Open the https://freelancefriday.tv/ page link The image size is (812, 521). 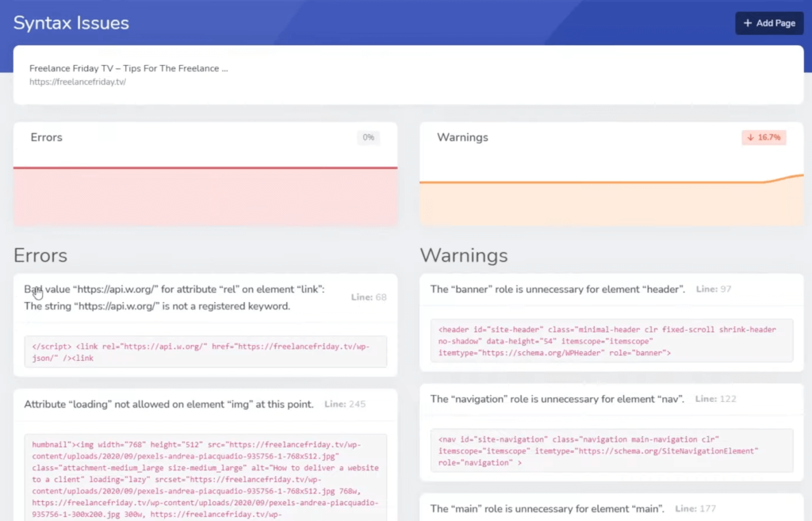point(78,82)
